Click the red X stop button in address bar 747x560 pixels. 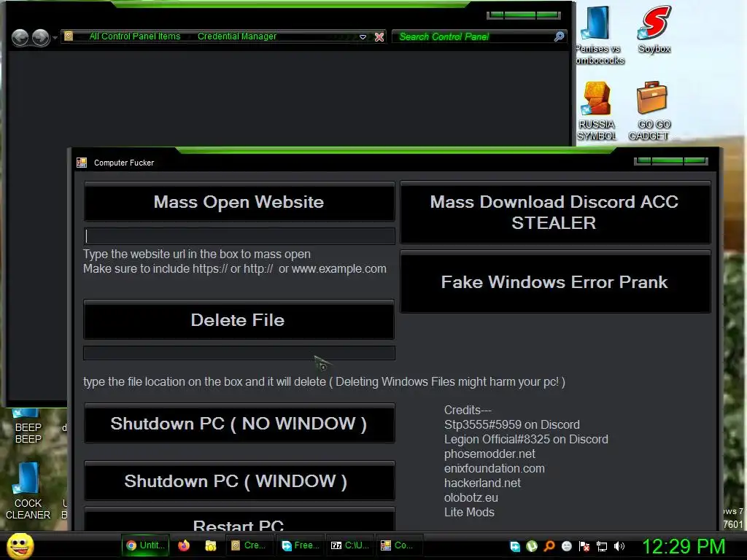point(379,36)
